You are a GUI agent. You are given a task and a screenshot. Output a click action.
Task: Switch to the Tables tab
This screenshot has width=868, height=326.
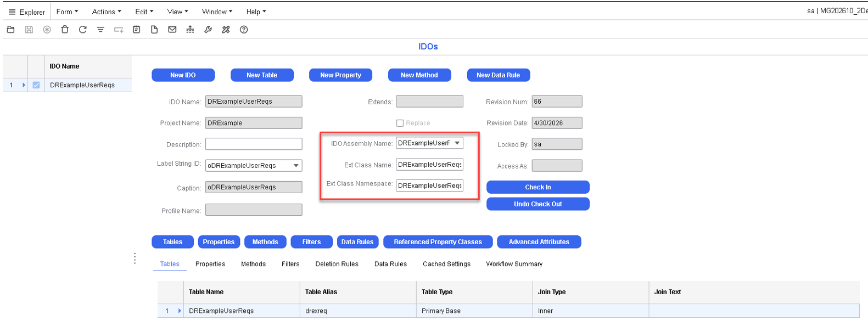click(x=170, y=264)
